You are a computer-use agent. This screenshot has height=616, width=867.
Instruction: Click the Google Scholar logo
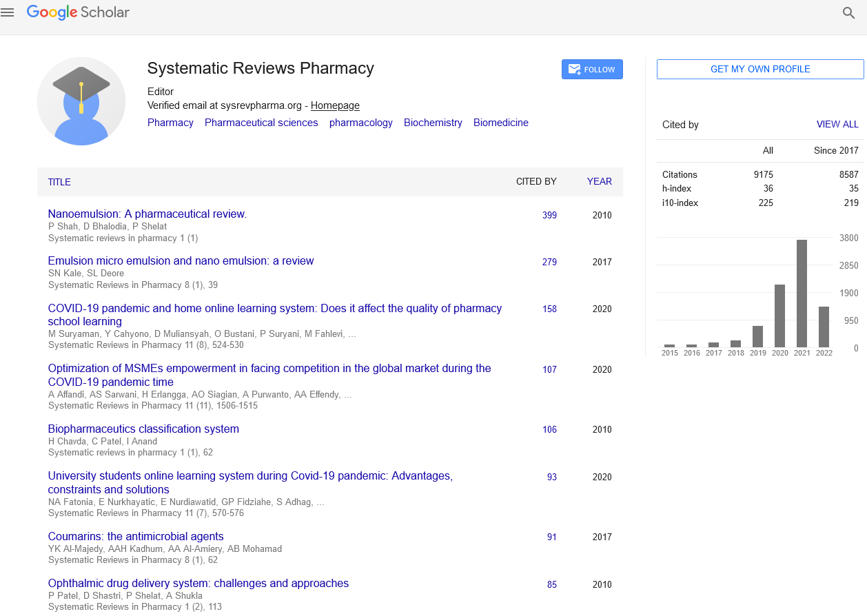78,12
